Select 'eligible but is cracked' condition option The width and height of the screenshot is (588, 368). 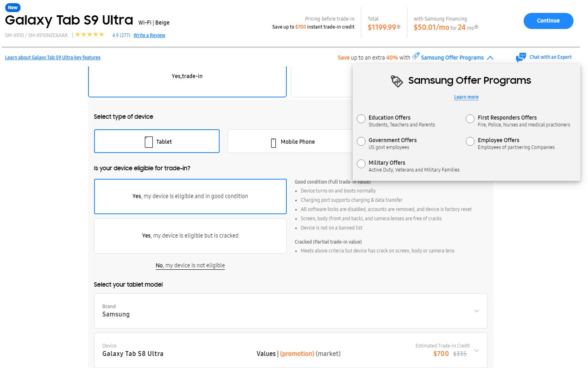click(x=190, y=236)
